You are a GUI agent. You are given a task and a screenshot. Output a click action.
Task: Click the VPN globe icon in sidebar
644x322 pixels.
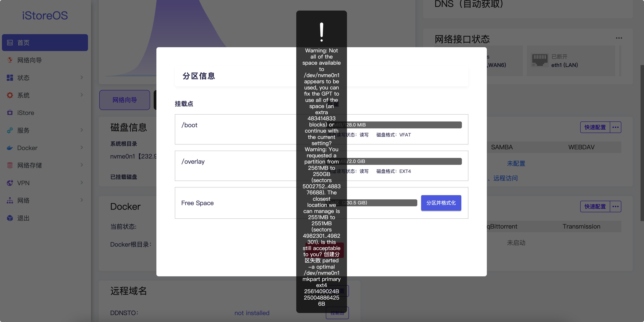[10, 183]
